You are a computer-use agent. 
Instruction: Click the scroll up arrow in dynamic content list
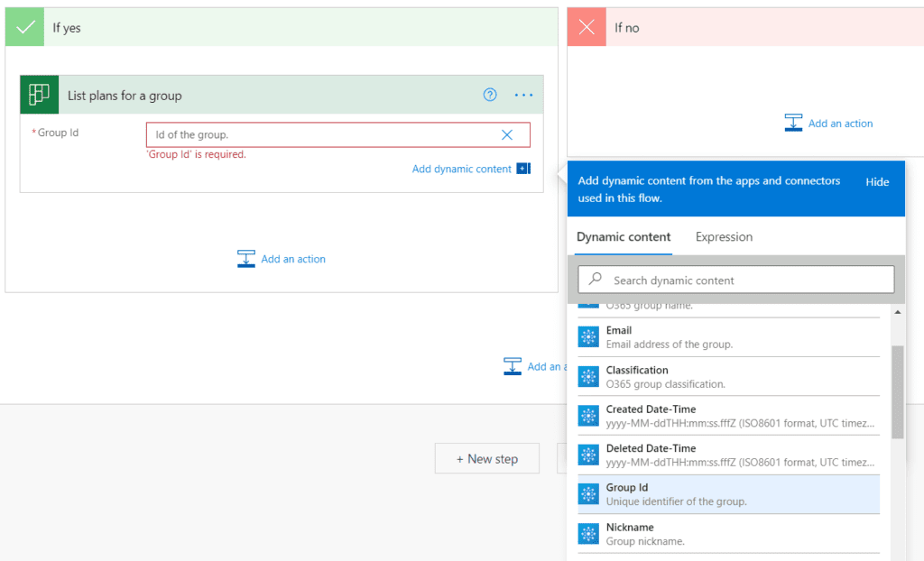tap(898, 312)
